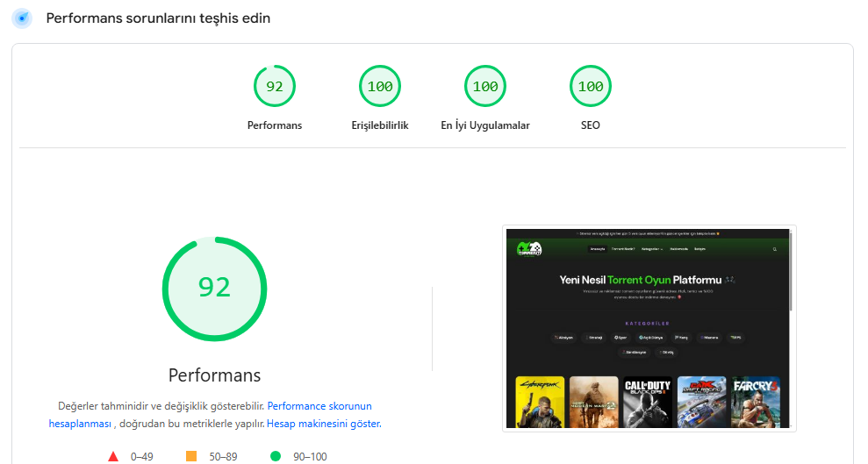Screen dimensions: 868x464
Task: Click the Far Cry 3 cover in the thumbnail
Action: (x=756, y=402)
